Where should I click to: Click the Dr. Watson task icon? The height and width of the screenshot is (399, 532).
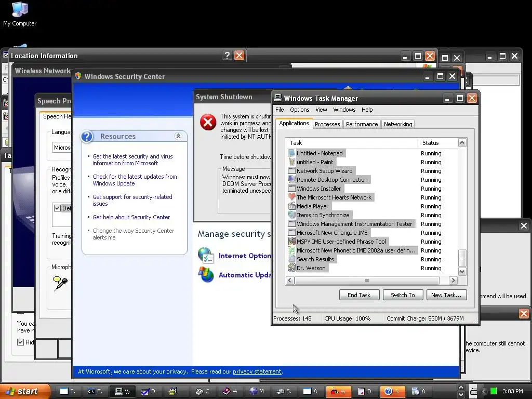(x=291, y=268)
